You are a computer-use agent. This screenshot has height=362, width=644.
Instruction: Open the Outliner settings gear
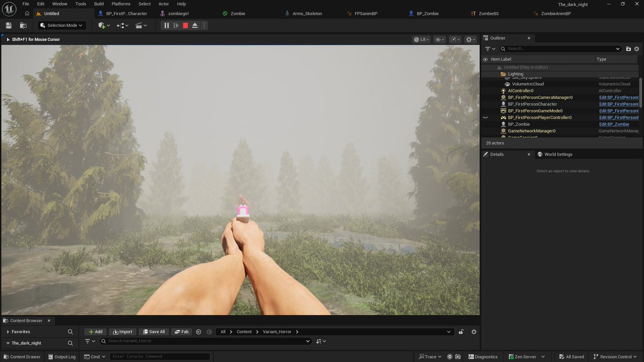point(637,49)
